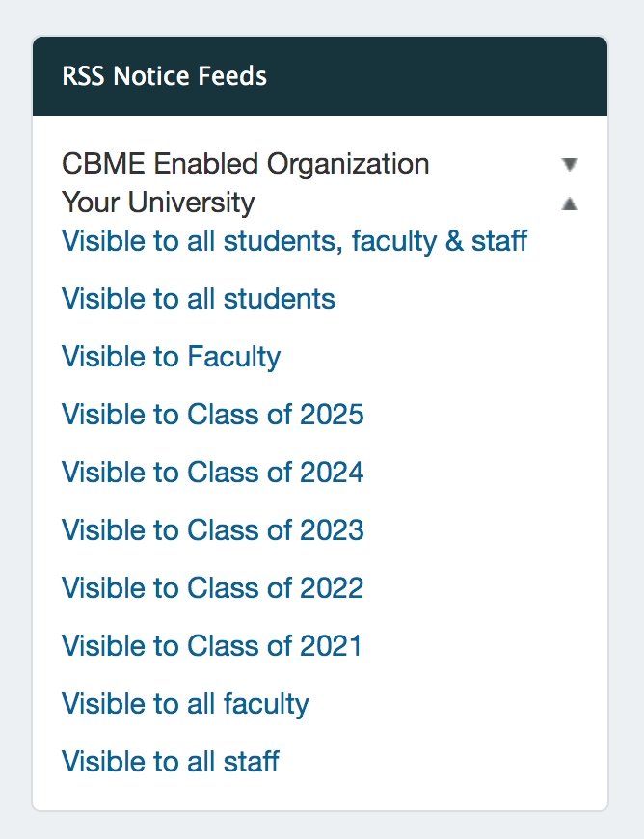Screen dimensions: 644x839
Task: Click empty panel space beneath 'Visible to all staff'
Action: (x=318, y=795)
